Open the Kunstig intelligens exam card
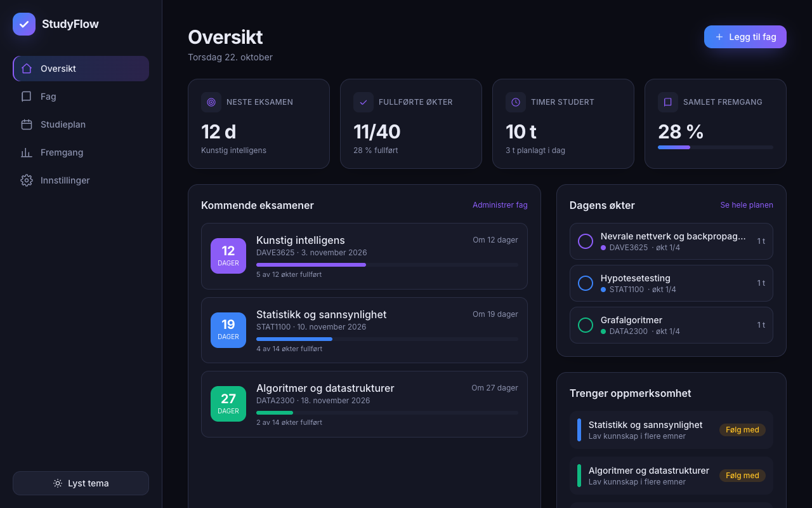Image resolution: width=812 pixels, height=508 pixels. (364, 256)
